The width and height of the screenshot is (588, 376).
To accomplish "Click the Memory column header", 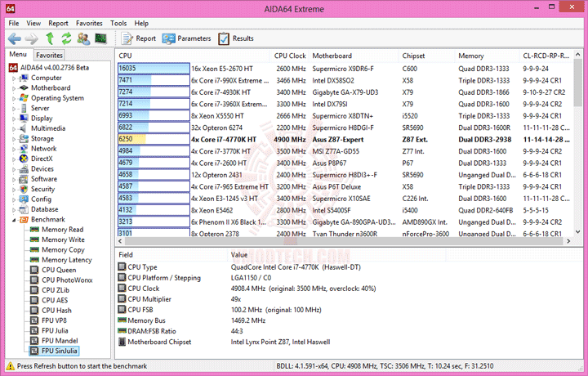I will [x=487, y=56].
